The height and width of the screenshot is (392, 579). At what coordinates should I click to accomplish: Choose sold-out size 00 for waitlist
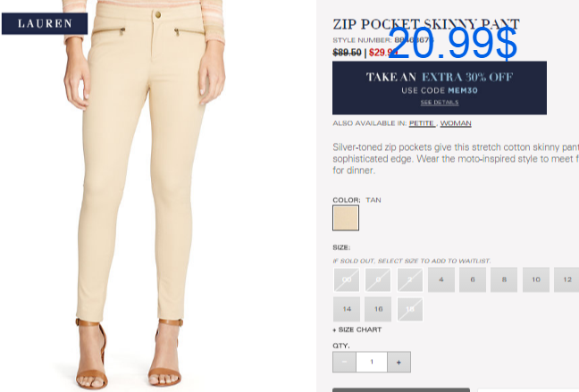click(347, 279)
